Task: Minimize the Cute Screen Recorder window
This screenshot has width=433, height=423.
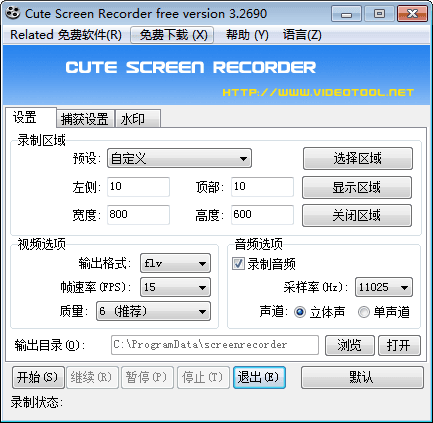Action: (x=346, y=14)
